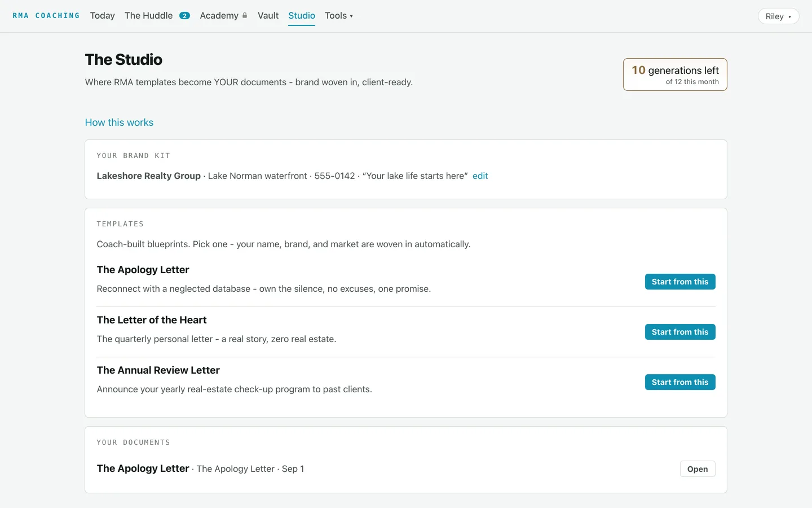
Task: Click the Templates section label
Action: [x=120, y=224]
